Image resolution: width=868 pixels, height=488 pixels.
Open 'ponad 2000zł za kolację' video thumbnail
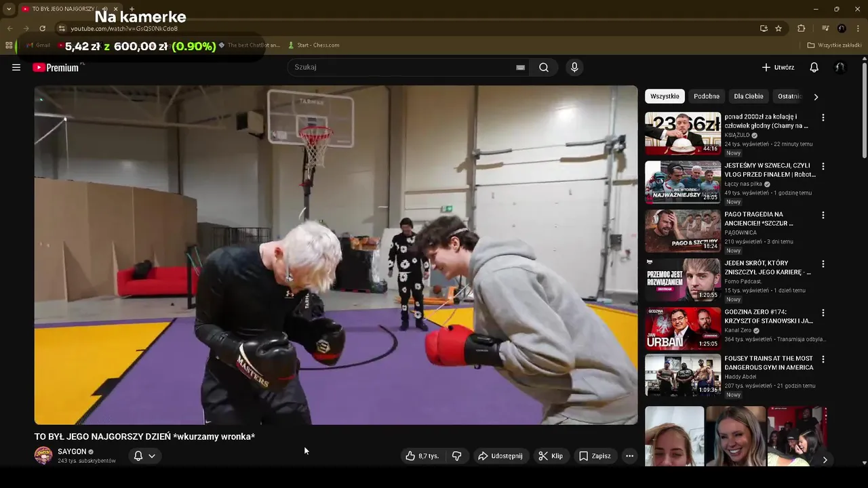[x=683, y=134]
